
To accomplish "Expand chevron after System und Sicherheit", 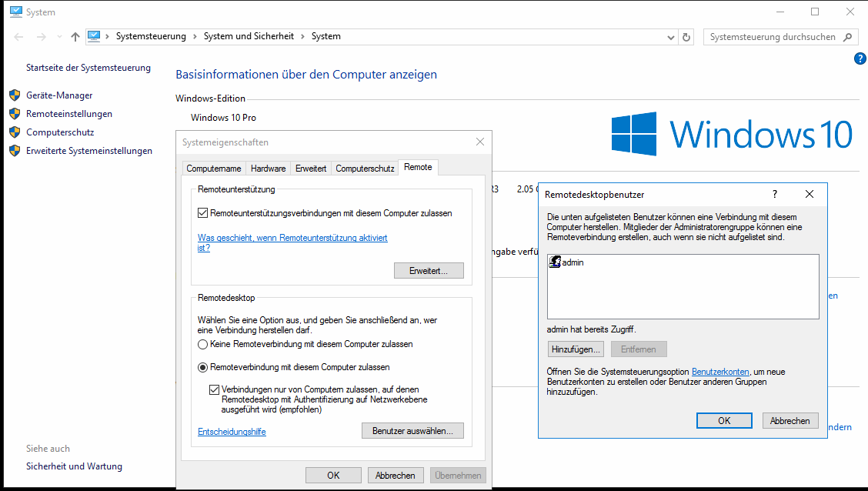I will 303,36.
